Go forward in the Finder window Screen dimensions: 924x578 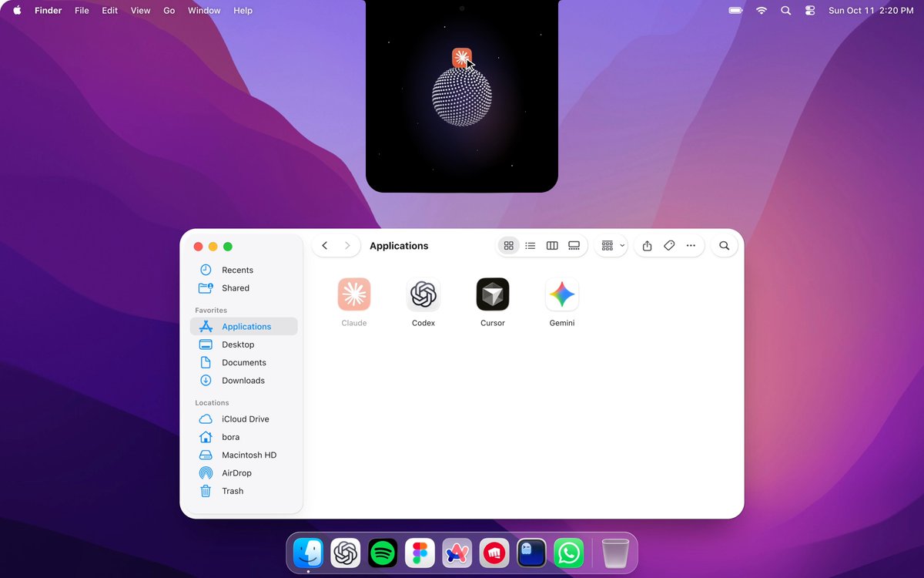click(347, 246)
